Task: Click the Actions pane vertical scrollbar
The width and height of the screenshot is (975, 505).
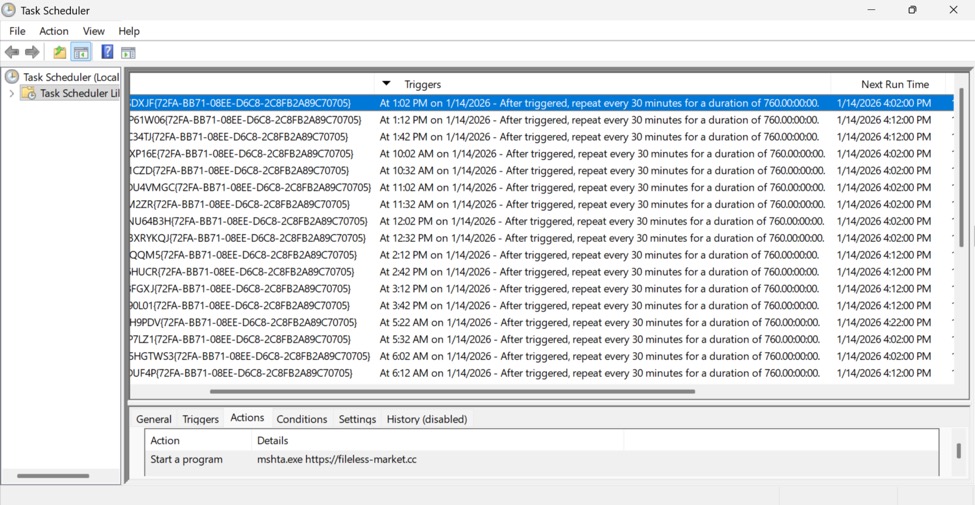Action: click(958, 451)
